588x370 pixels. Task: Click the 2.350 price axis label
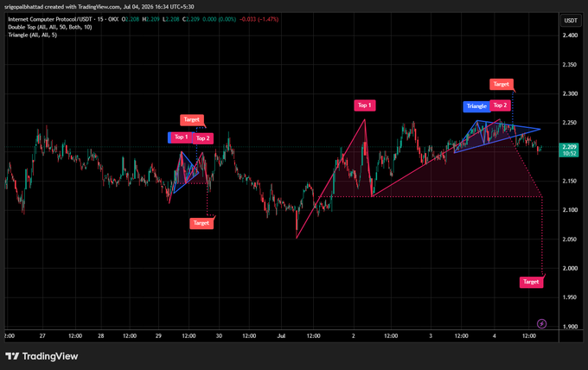pyautogui.click(x=570, y=65)
